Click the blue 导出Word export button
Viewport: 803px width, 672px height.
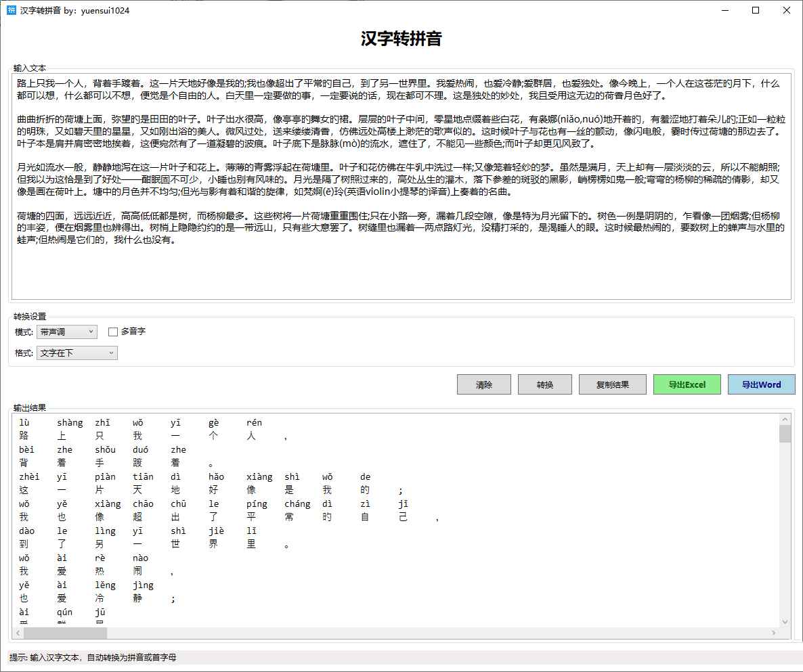(761, 384)
